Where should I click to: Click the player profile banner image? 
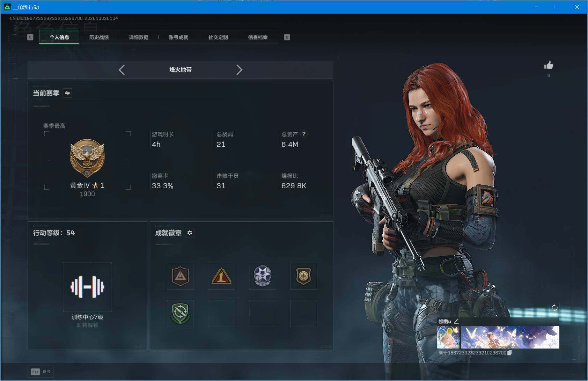tap(510, 337)
